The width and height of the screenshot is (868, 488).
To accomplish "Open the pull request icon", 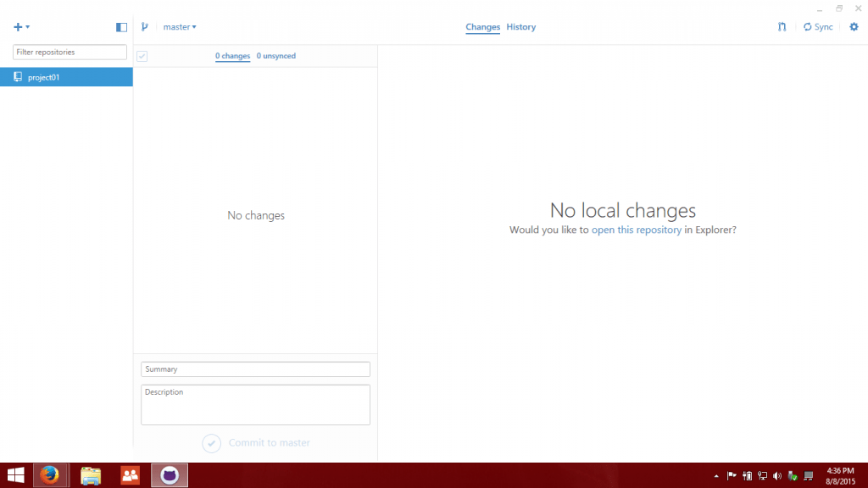I will tap(782, 26).
